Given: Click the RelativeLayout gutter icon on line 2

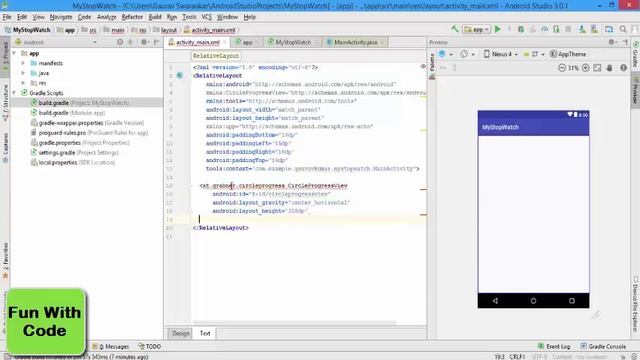Looking at the screenshot, I should (180, 76).
